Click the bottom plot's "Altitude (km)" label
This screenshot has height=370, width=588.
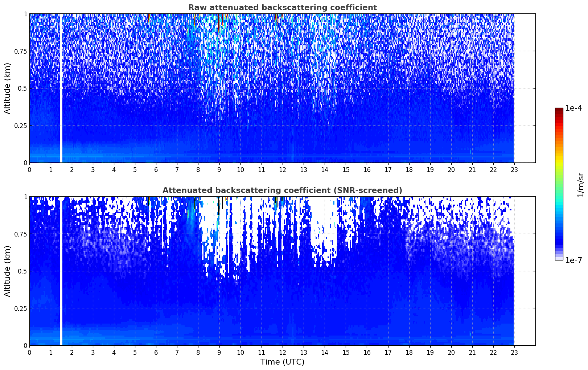8,271
